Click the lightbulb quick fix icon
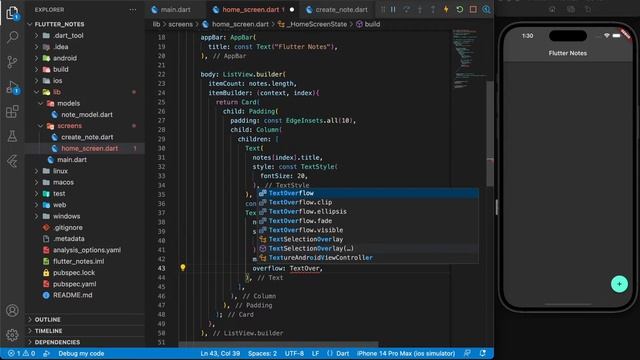640x360 pixels. [183, 268]
